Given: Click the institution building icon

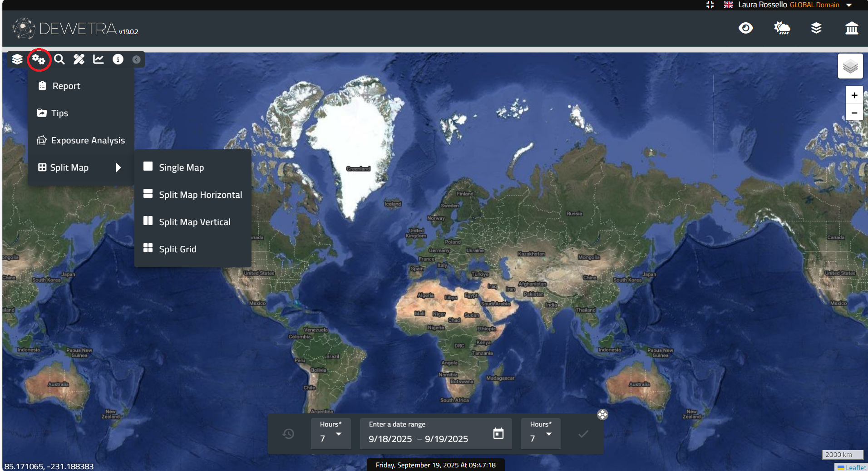Looking at the screenshot, I should click(852, 28).
